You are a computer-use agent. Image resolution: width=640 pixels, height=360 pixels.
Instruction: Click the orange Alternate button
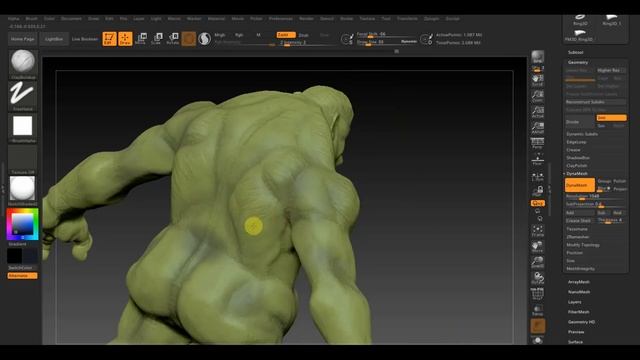(22, 276)
